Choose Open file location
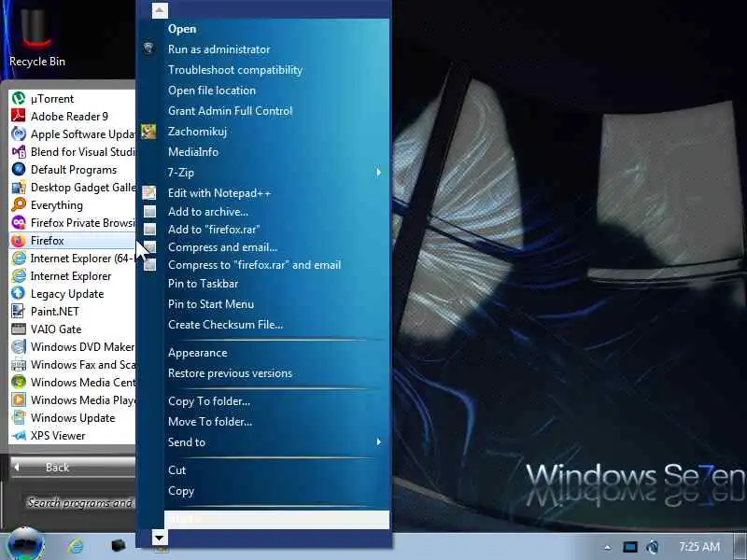Viewport: 747px width, 560px height. coord(212,91)
